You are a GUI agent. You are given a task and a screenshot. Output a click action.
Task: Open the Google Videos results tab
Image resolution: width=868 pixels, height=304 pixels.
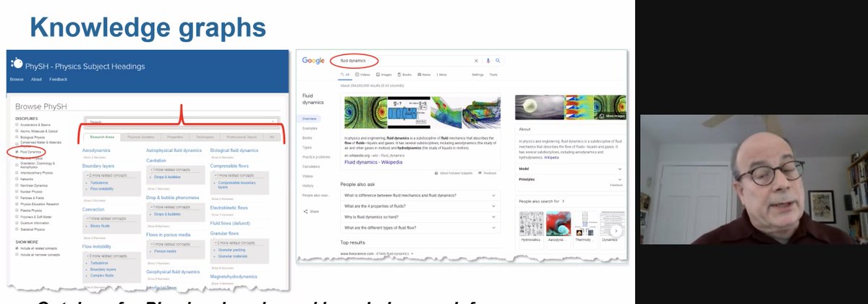point(362,75)
